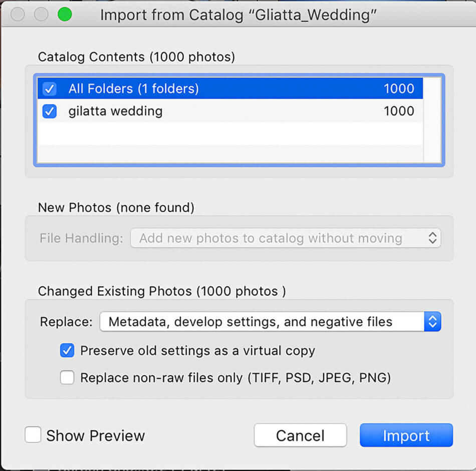Click the 1000 photo count beside gilatta wedding
The image size is (476, 471).
click(x=399, y=111)
